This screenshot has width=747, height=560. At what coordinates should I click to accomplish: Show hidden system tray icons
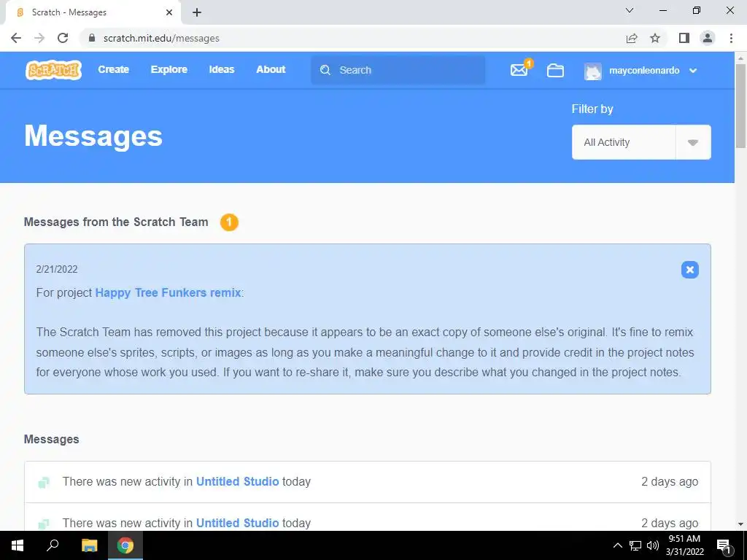pyautogui.click(x=617, y=545)
